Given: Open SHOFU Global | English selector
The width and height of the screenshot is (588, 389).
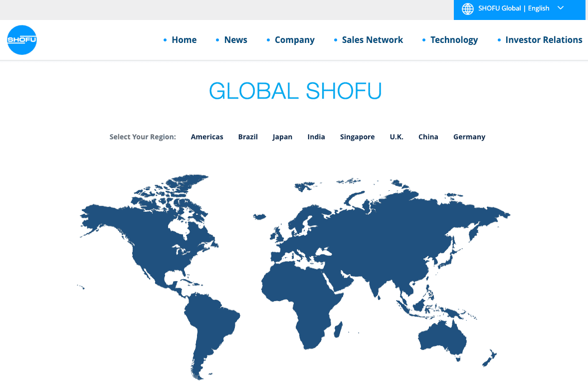Looking at the screenshot, I should click(519, 10).
